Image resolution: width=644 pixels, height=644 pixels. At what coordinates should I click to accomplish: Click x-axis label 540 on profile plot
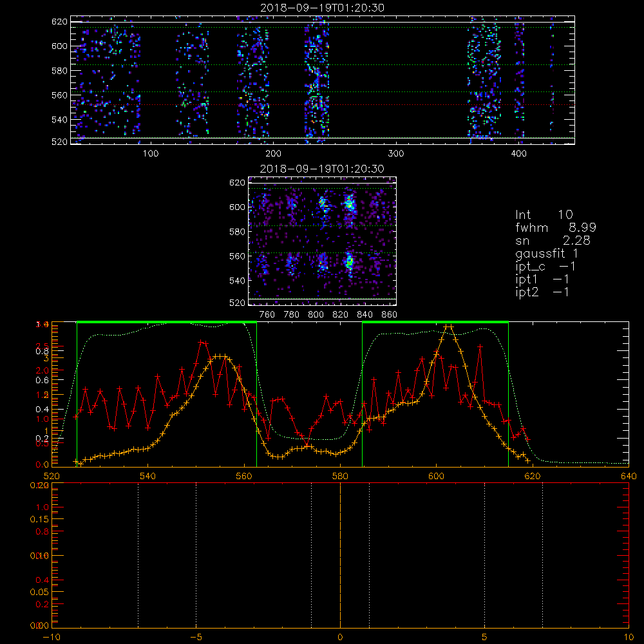tap(148, 477)
